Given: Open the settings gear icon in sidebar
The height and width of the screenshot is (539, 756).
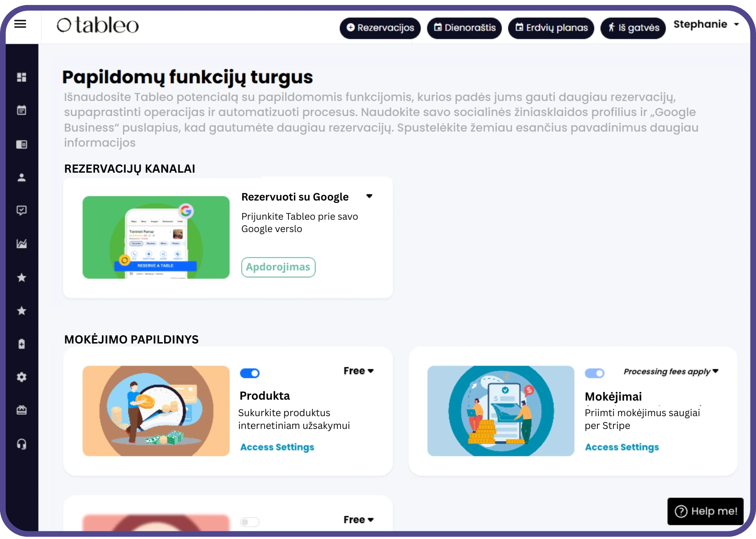Looking at the screenshot, I should tap(21, 377).
